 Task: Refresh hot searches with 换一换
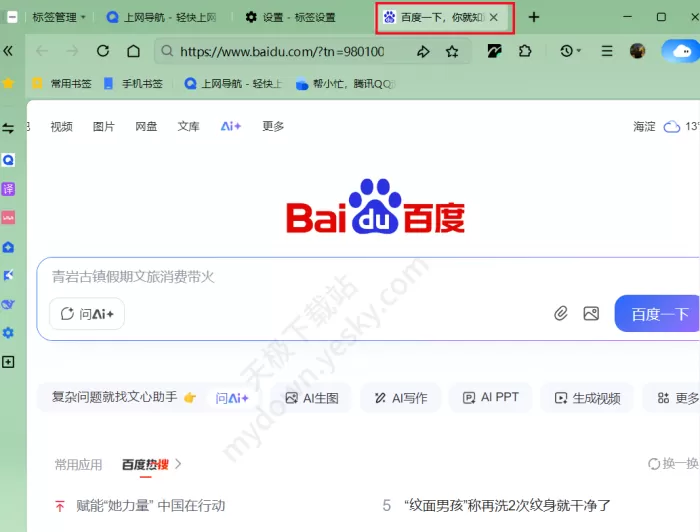[x=673, y=464]
